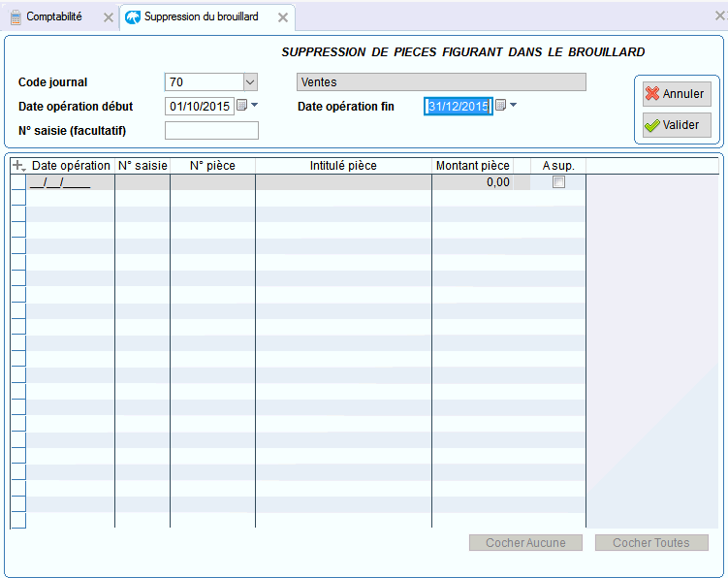Close the Suppression du brouillard tab
This screenshot has height=578, width=728.
[283, 17]
